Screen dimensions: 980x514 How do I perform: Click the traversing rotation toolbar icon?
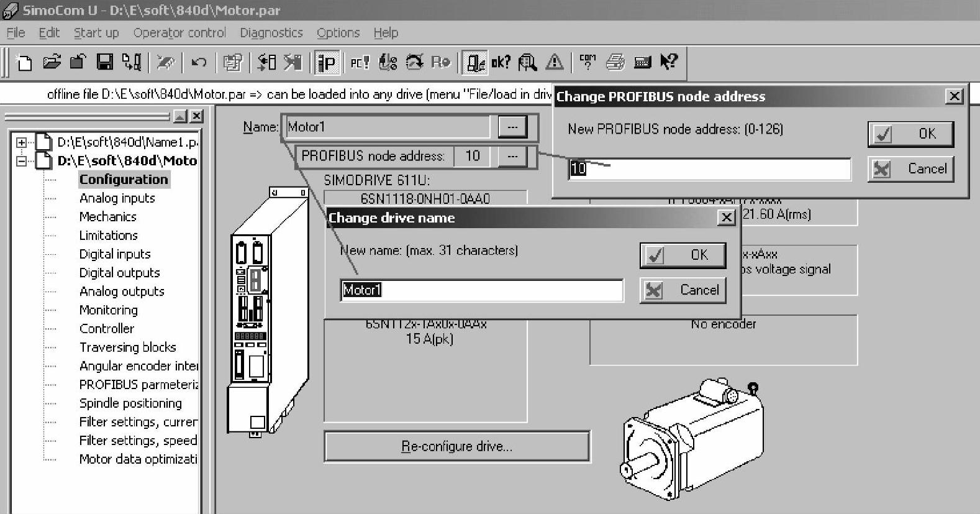click(x=414, y=62)
